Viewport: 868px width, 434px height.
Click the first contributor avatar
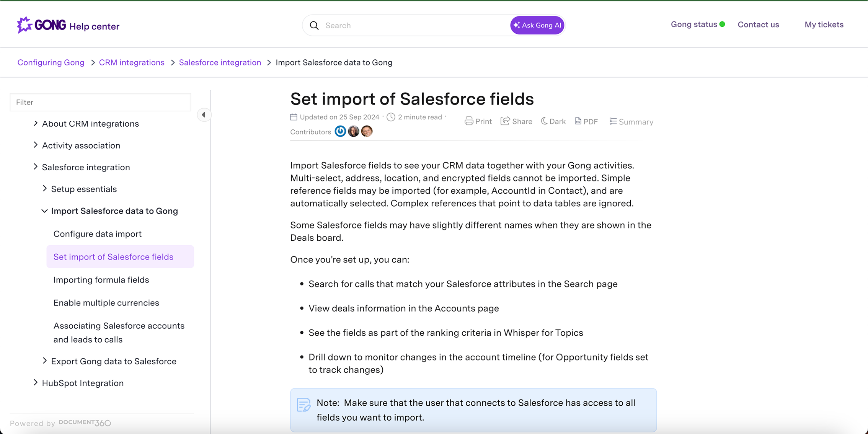pos(340,131)
